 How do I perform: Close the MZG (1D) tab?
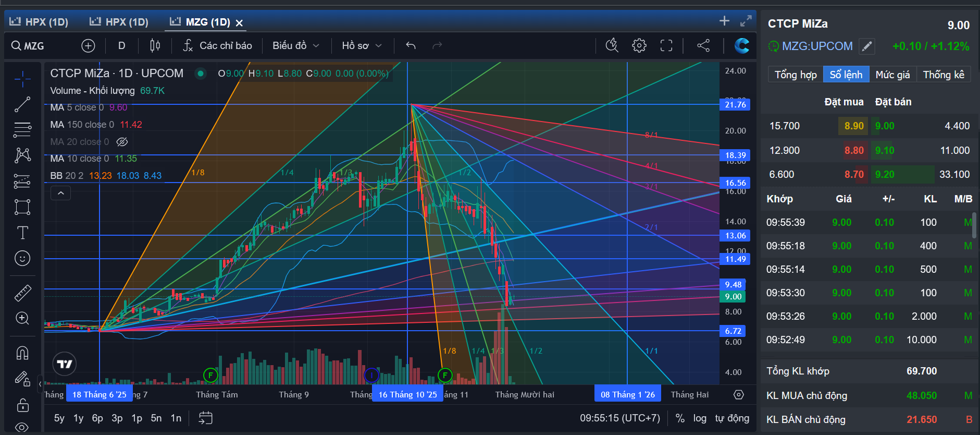[x=239, y=22]
